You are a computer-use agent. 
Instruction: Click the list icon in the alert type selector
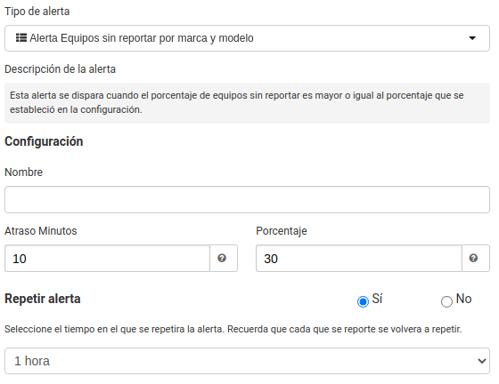[21, 38]
